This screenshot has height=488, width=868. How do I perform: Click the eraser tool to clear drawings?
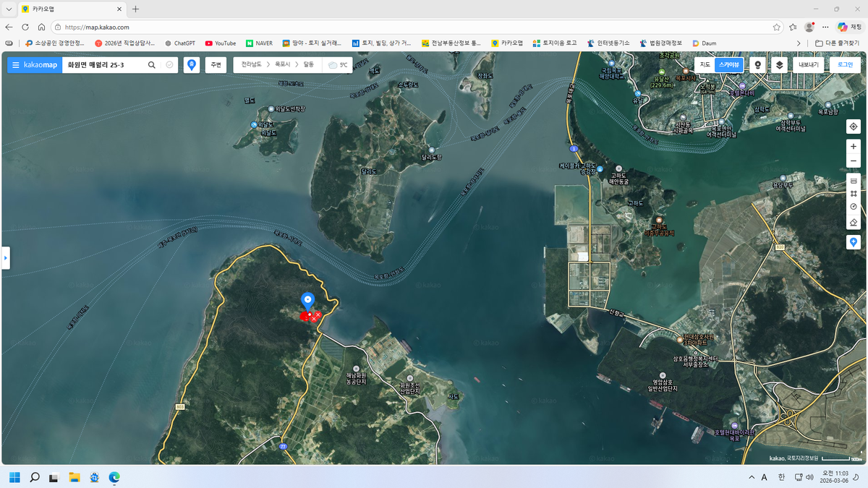point(854,222)
